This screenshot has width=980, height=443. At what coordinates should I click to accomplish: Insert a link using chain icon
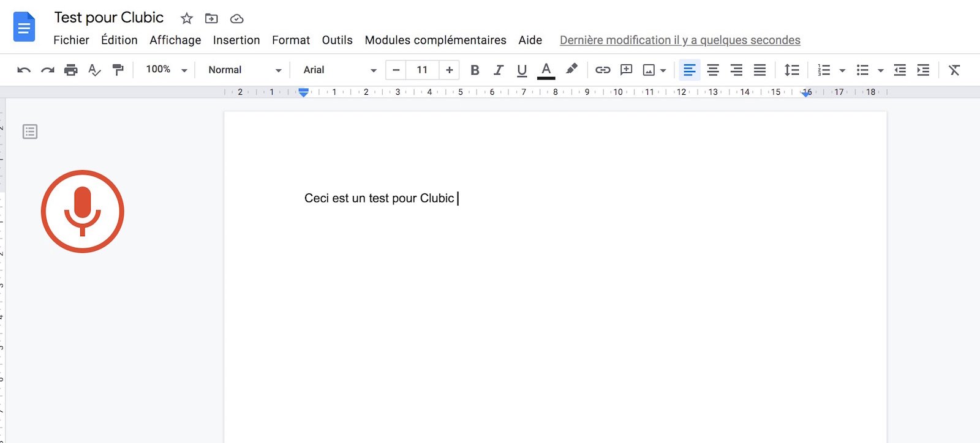603,70
